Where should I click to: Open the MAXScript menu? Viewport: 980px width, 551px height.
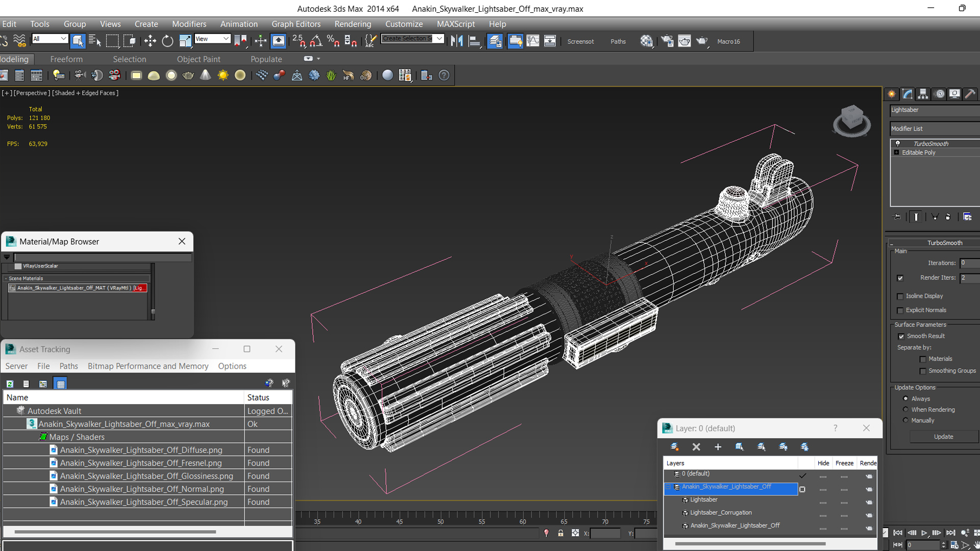pyautogui.click(x=456, y=24)
